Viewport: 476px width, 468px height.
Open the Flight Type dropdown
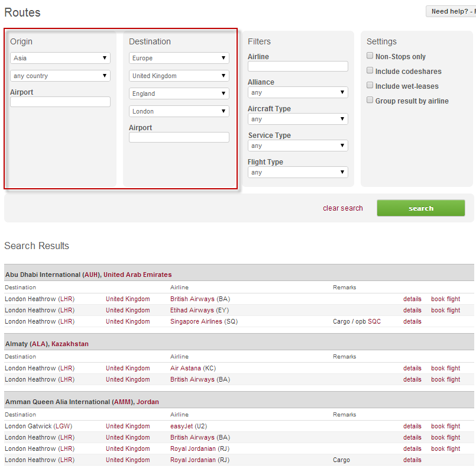click(x=298, y=173)
